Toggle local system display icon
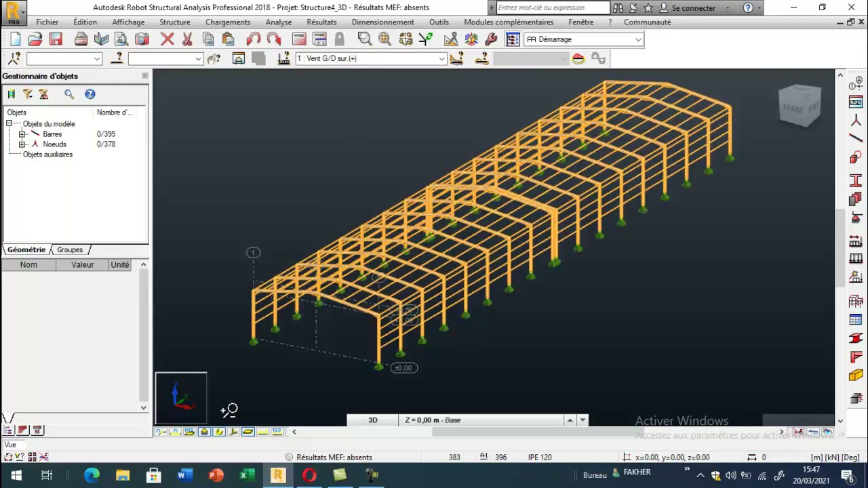This screenshot has height=488, width=868. click(x=233, y=432)
